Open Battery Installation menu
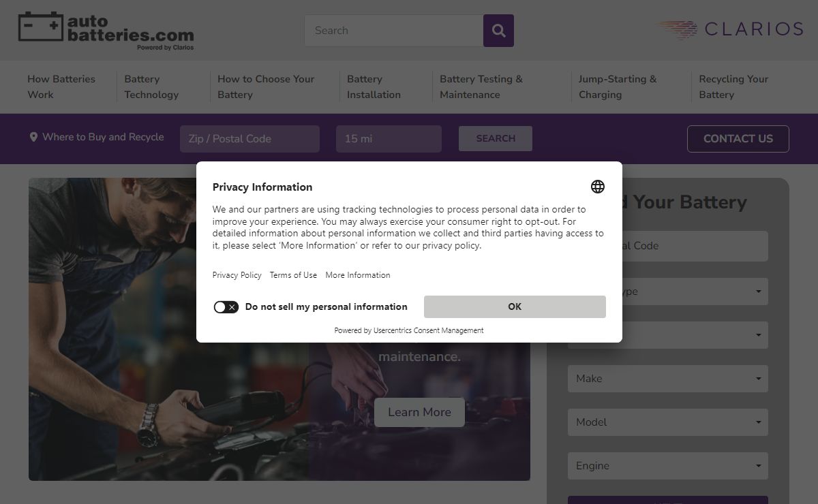Screen dimensions: 818x504 pyautogui.click(x=374, y=87)
